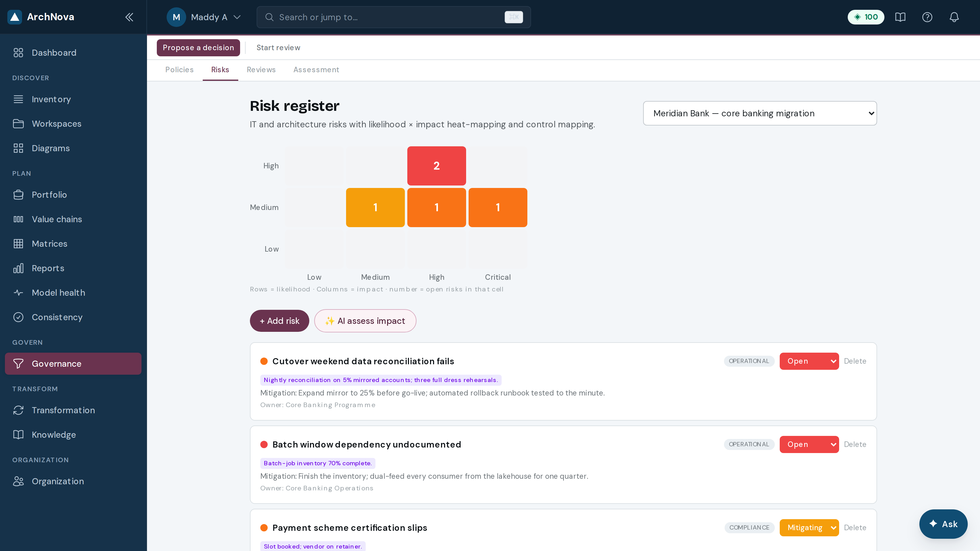Click 'Batch-job inventory 70% complete.' chip

(318, 463)
